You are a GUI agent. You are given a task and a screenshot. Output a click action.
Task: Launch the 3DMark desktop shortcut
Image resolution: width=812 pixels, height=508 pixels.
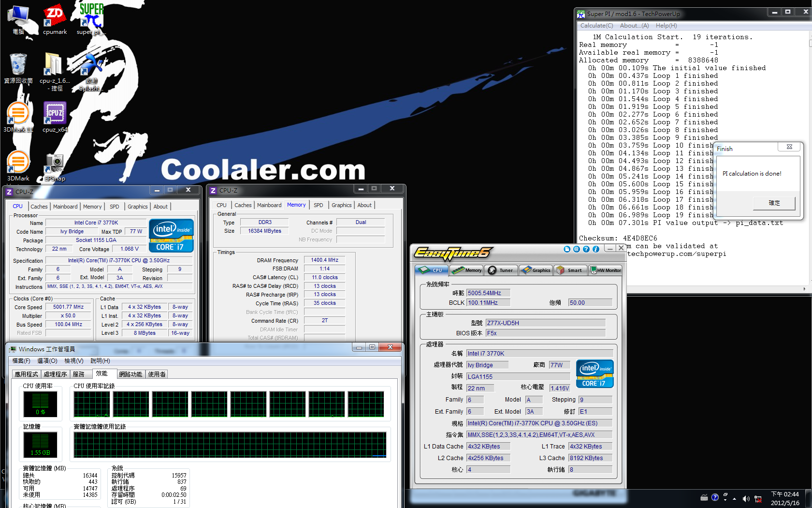pos(18,166)
